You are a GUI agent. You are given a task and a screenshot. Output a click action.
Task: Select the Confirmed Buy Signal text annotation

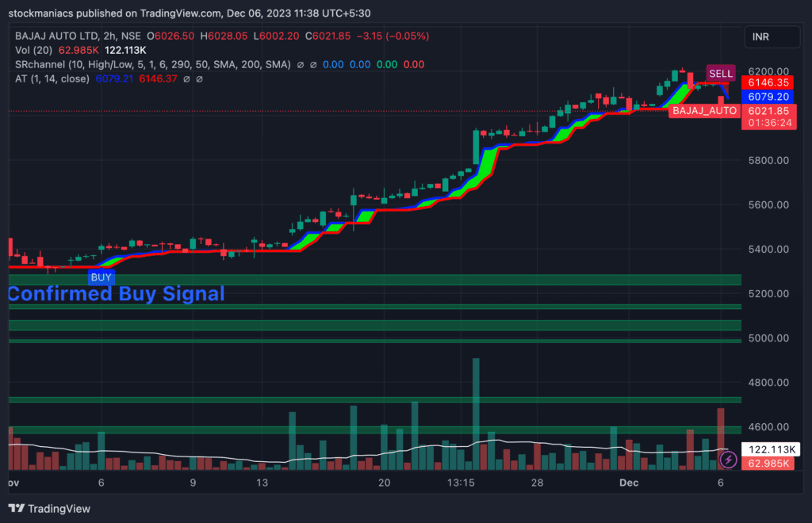pos(117,294)
